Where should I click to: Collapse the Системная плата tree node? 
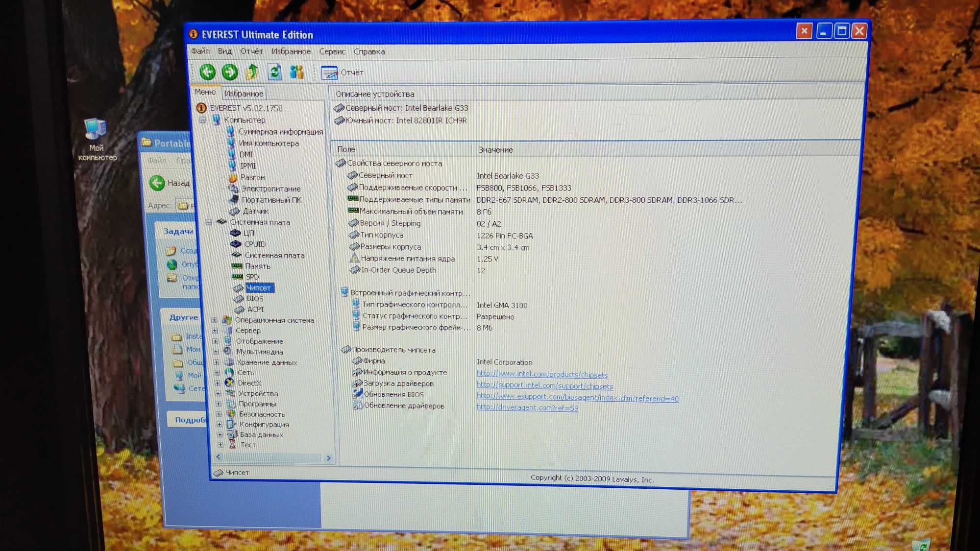[209, 222]
